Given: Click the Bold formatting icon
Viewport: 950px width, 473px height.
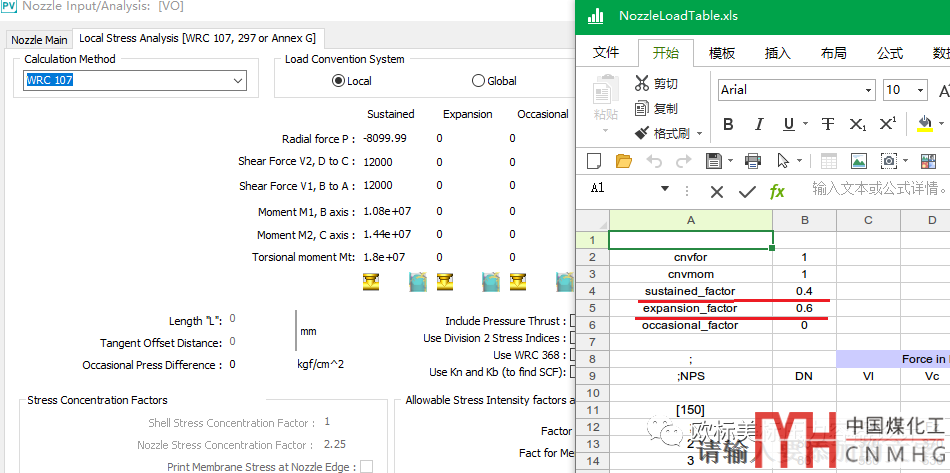Looking at the screenshot, I should coord(728,124).
